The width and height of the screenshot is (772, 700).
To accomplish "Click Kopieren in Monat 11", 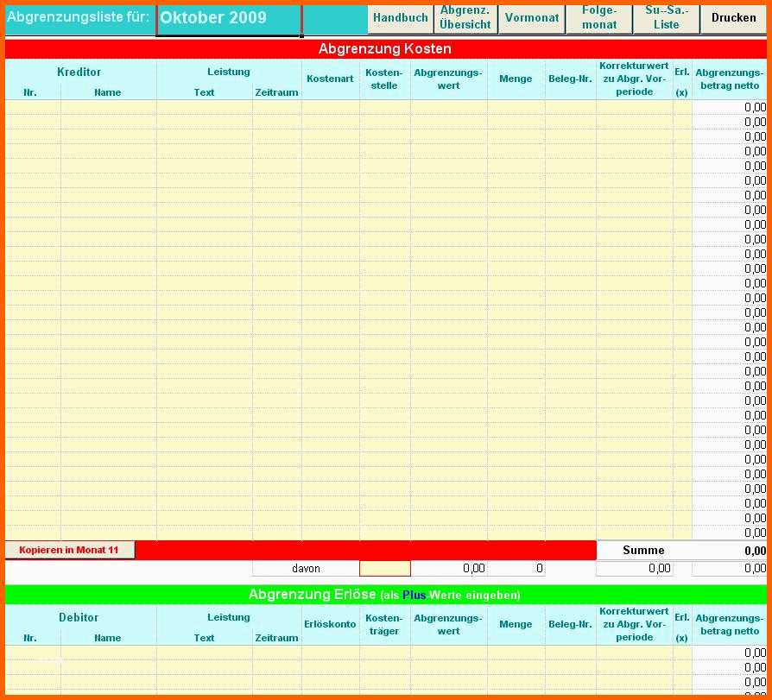I will tap(70, 550).
